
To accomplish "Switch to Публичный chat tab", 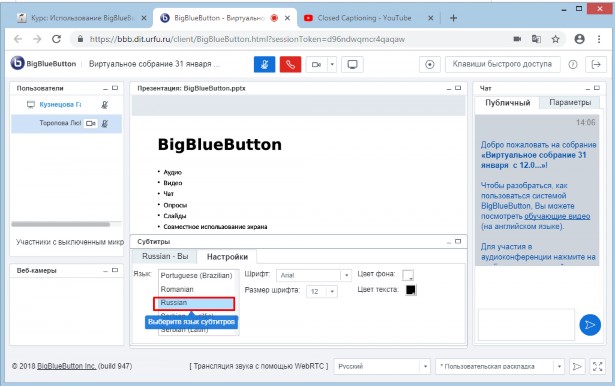I will (507, 103).
